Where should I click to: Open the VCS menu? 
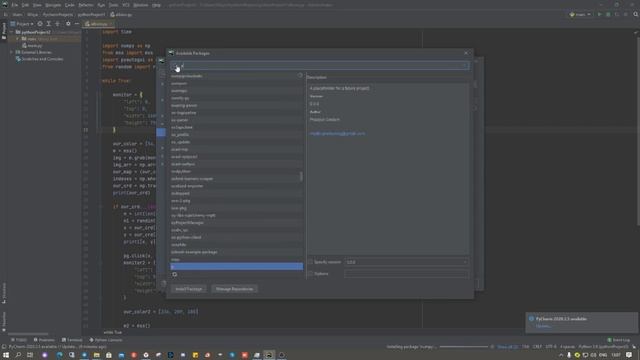tap(126, 5)
